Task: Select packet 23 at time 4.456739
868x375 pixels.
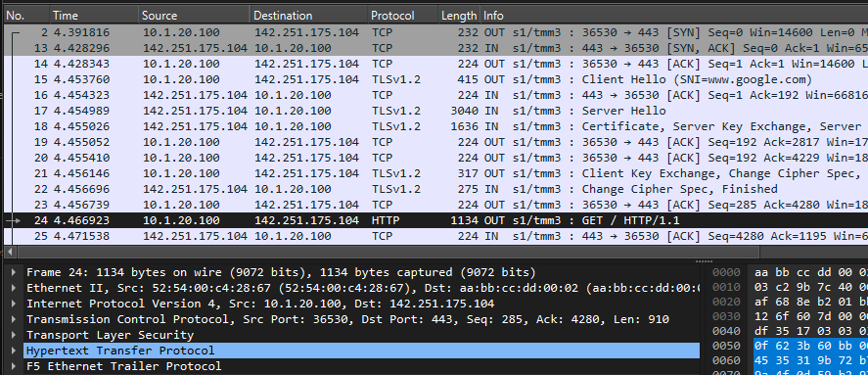Action: [436, 205]
